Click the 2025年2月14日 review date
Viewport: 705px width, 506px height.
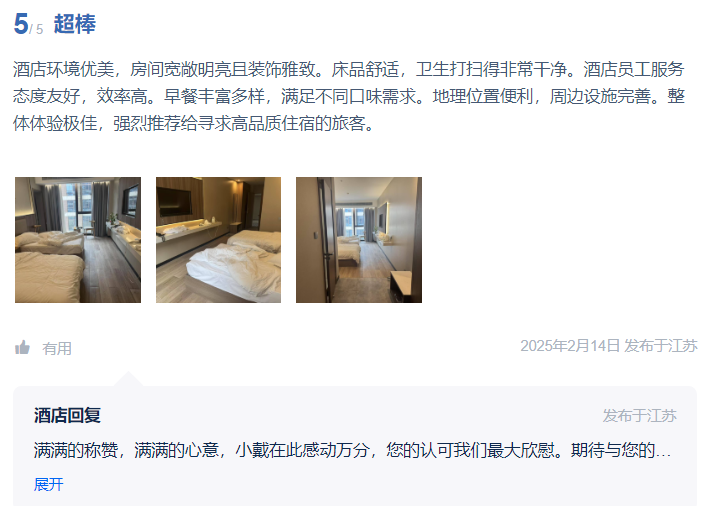(x=570, y=346)
